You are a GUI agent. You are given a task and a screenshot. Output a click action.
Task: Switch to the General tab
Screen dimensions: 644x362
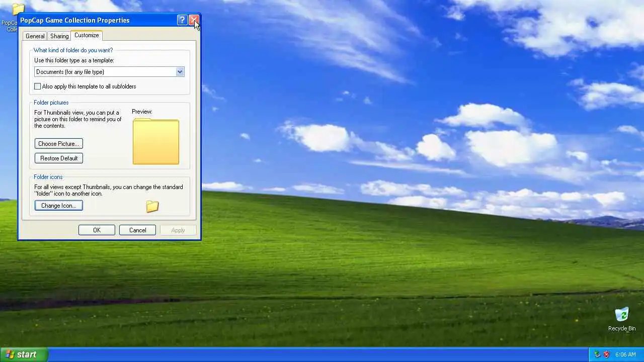click(35, 36)
